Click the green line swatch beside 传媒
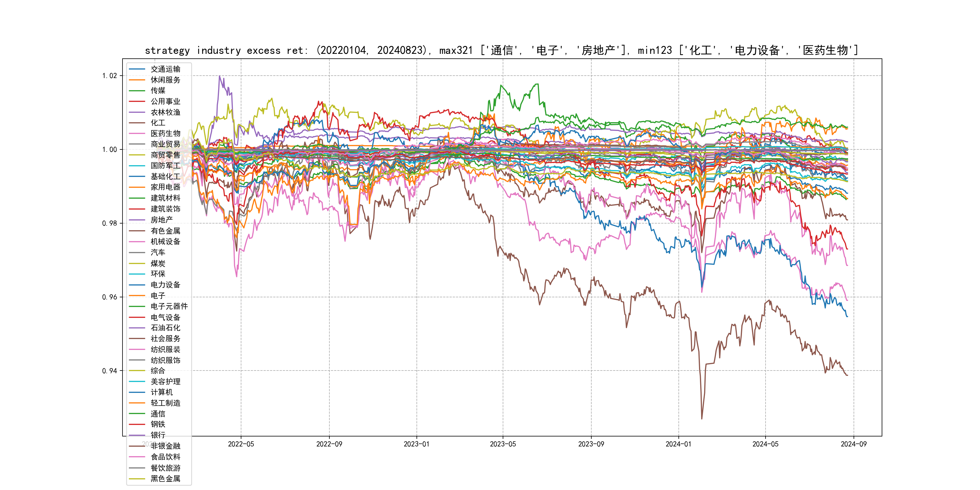 point(137,90)
